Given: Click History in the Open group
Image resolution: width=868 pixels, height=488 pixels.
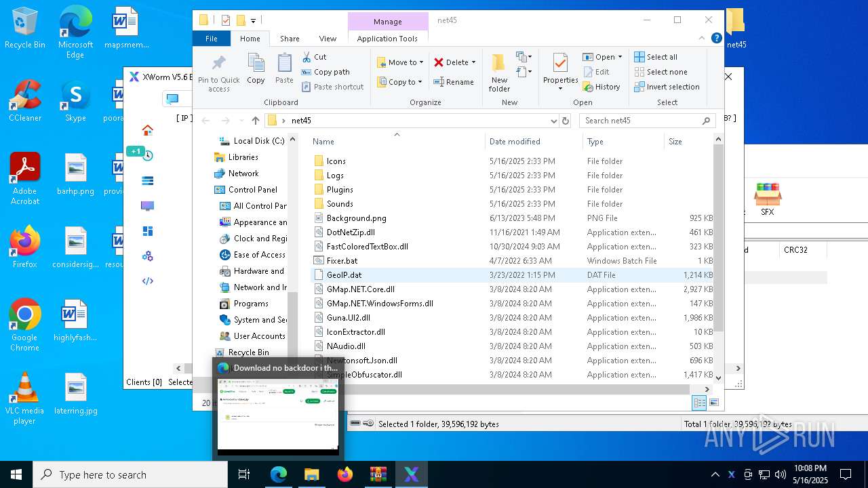Looking at the screenshot, I should coord(601,87).
